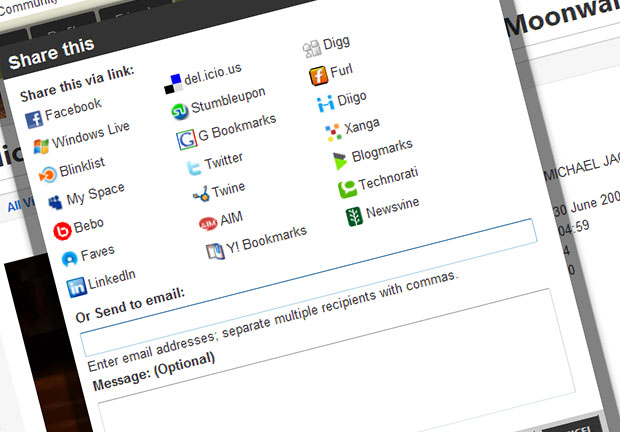The width and height of the screenshot is (620, 432).
Task: Click the Yahoo Bookmarks icon
Action: [215, 251]
